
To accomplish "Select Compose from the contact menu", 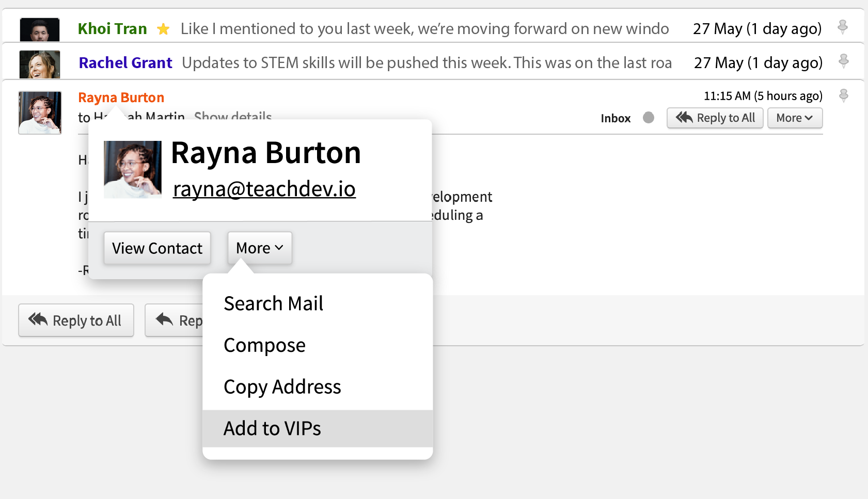I will (264, 345).
